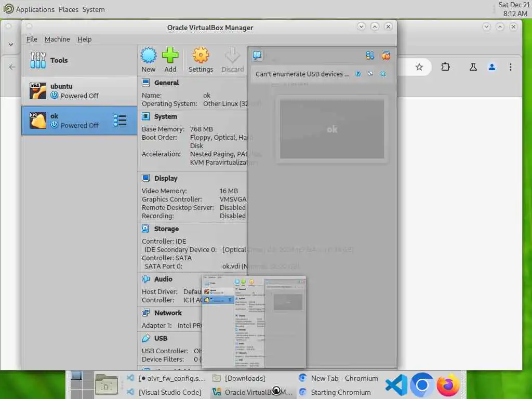Launch Chromium from dock

[422, 385]
